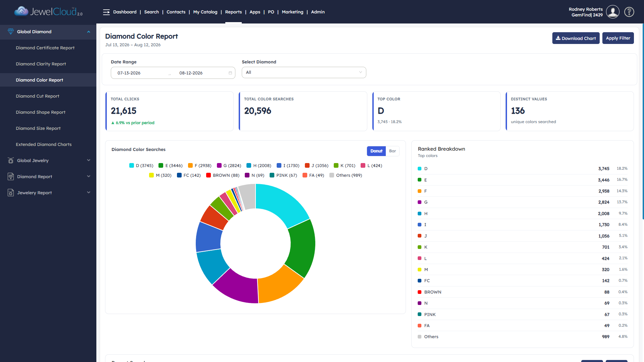
Task: Click the calendar icon in date range
Action: tap(230, 73)
